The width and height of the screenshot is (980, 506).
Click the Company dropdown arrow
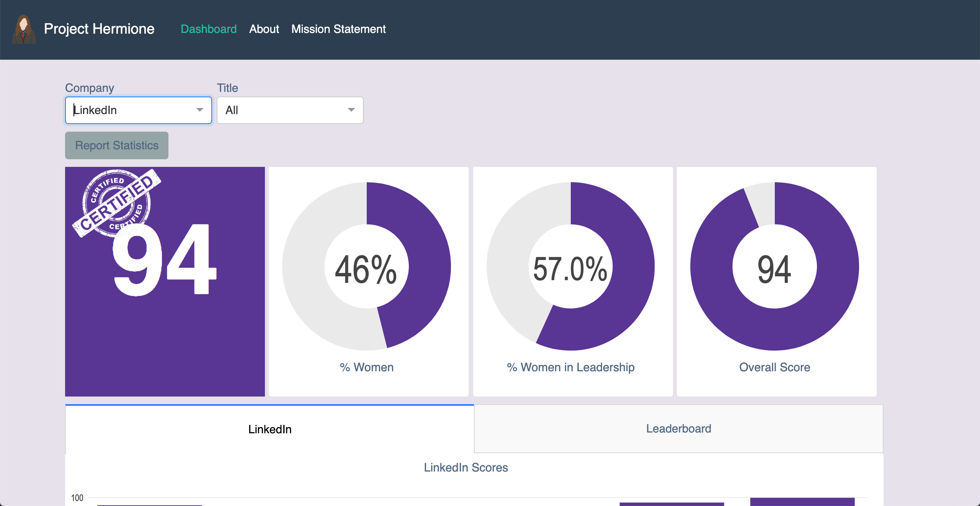(199, 110)
